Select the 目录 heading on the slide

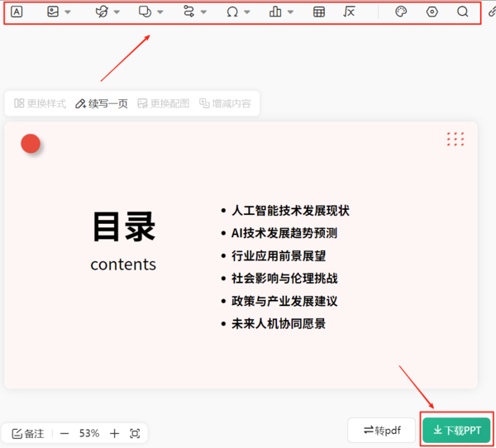124,226
